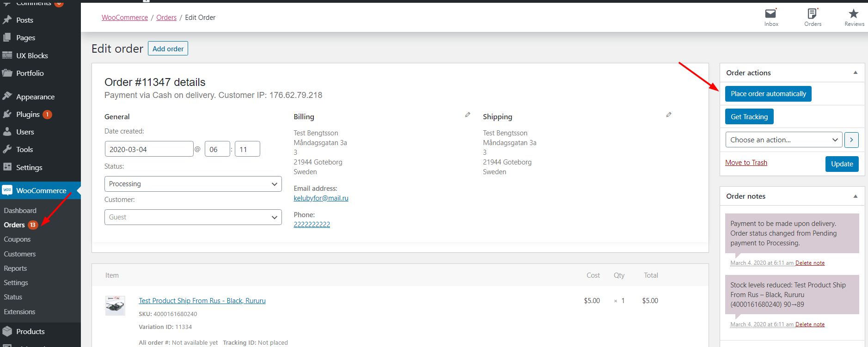Go to Extensions submenu
The image size is (868, 347).
tap(19, 312)
